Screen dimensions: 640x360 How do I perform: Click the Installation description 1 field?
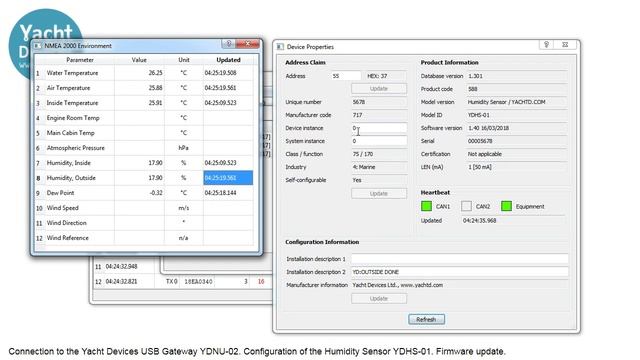[460, 259]
